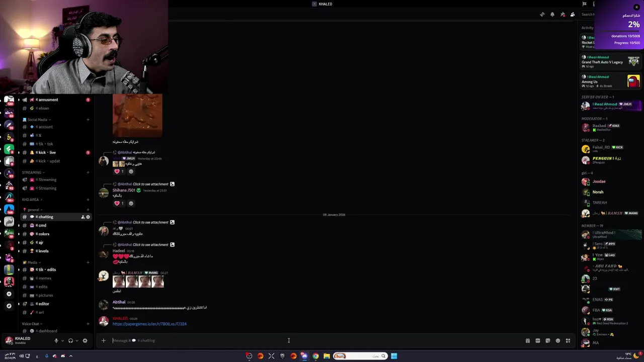Open headphone output options arrow
Viewport: 644px width, 362px height.
(76, 340)
